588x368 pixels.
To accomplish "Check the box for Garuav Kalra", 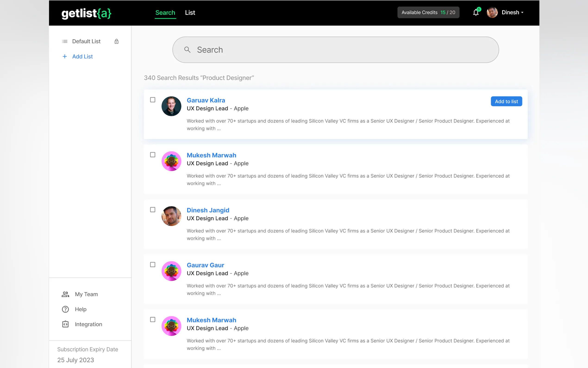I will pos(153,100).
